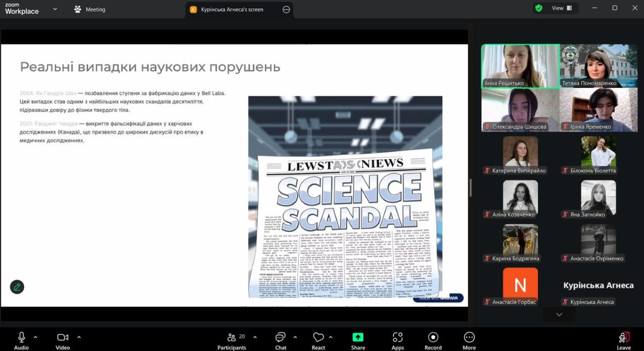Select Олександра Шишова video tile
Screen dimensions: 644x351
click(521, 109)
